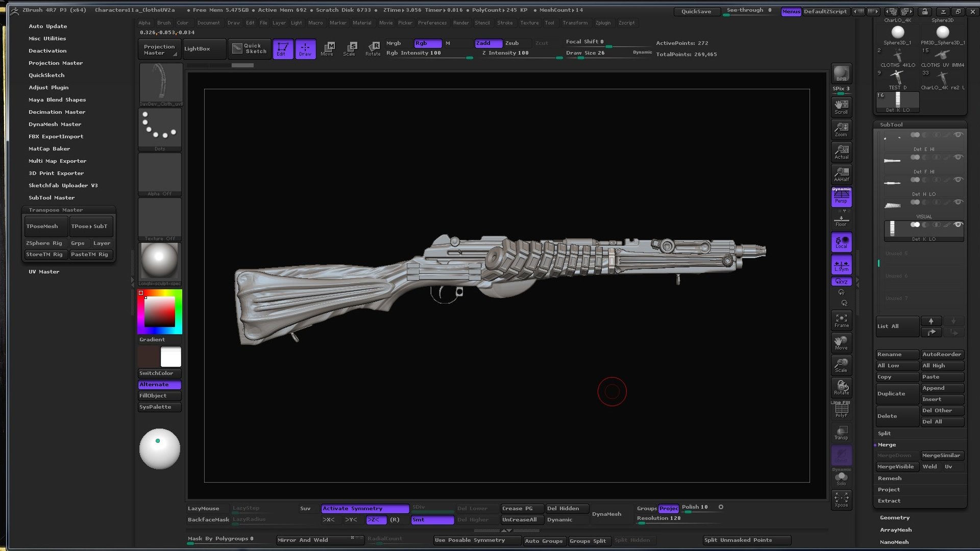Screen dimensions: 980x551
Task: Click the QuickSave button
Action: pyautogui.click(x=696, y=11)
